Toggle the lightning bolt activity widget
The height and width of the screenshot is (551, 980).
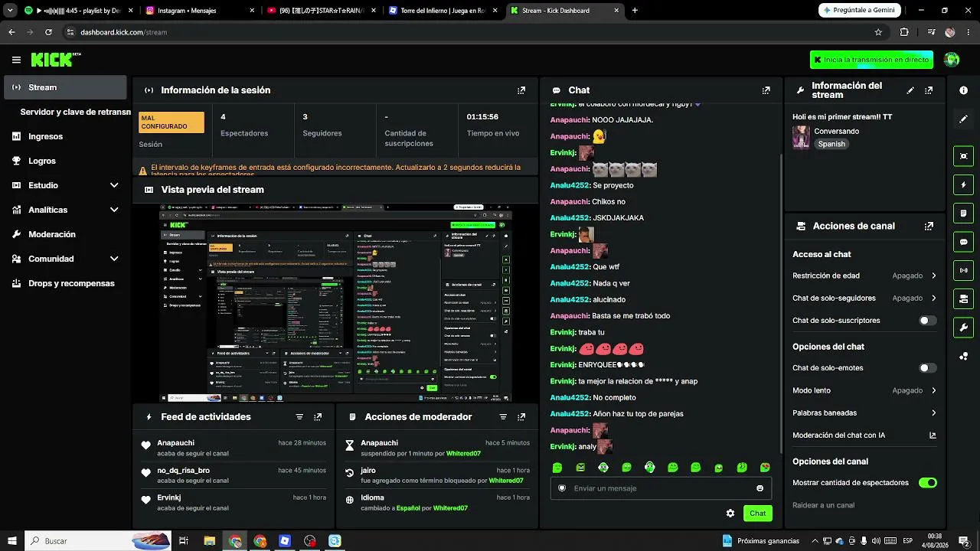[963, 184]
